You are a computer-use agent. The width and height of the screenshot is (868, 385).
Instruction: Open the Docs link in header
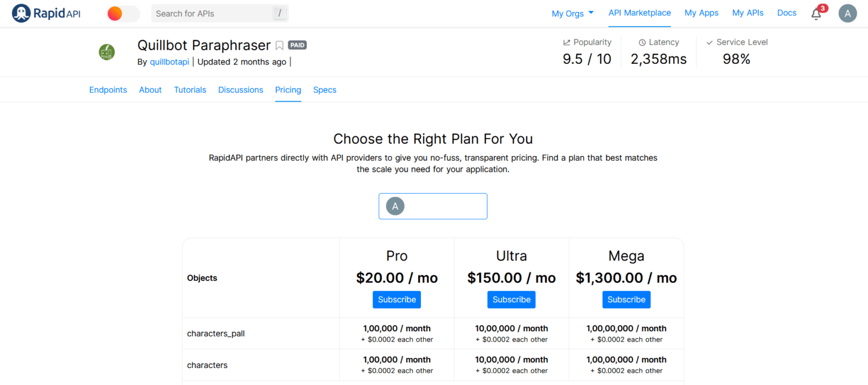click(x=787, y=13)
